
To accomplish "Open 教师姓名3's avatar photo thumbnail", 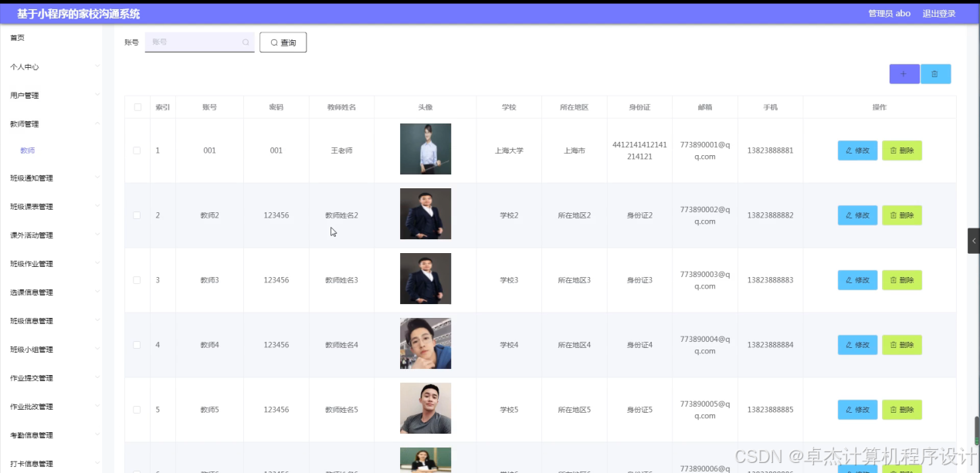I will point(426,279).
